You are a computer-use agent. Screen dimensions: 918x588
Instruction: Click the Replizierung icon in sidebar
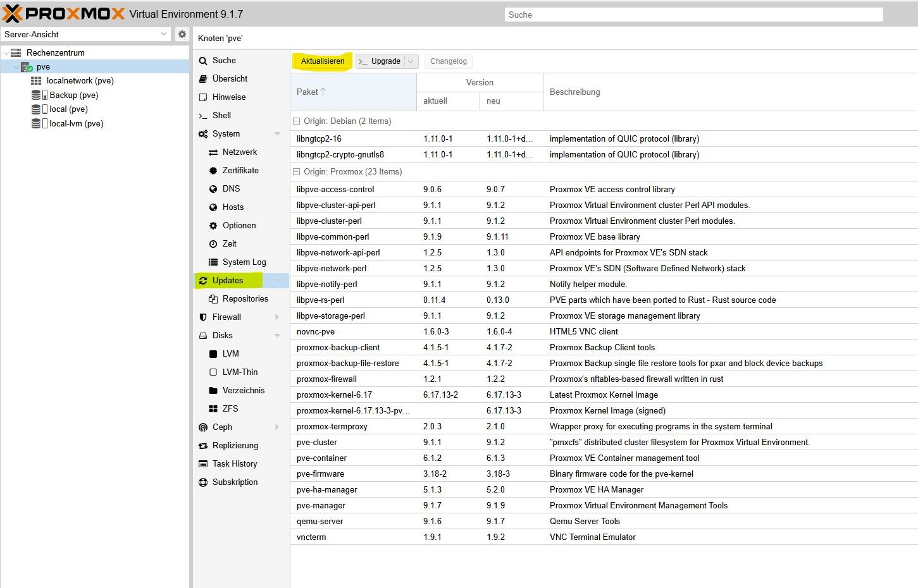coord(203,446)
